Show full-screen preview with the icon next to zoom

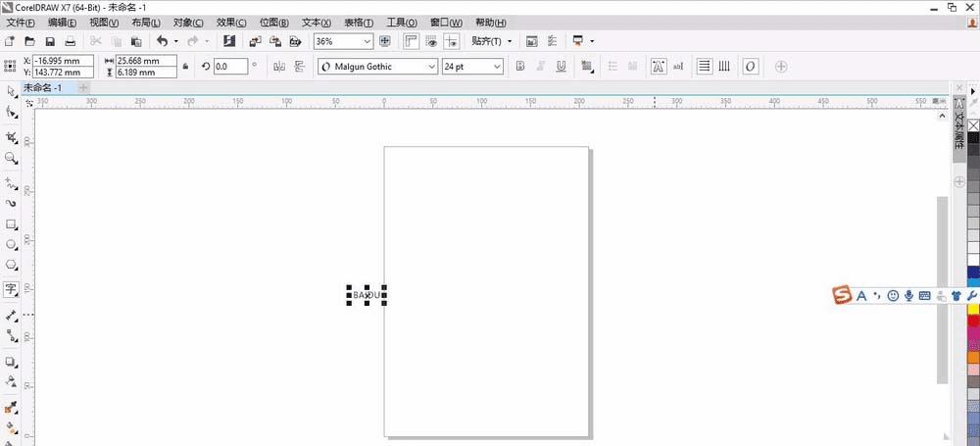(385, 41)
